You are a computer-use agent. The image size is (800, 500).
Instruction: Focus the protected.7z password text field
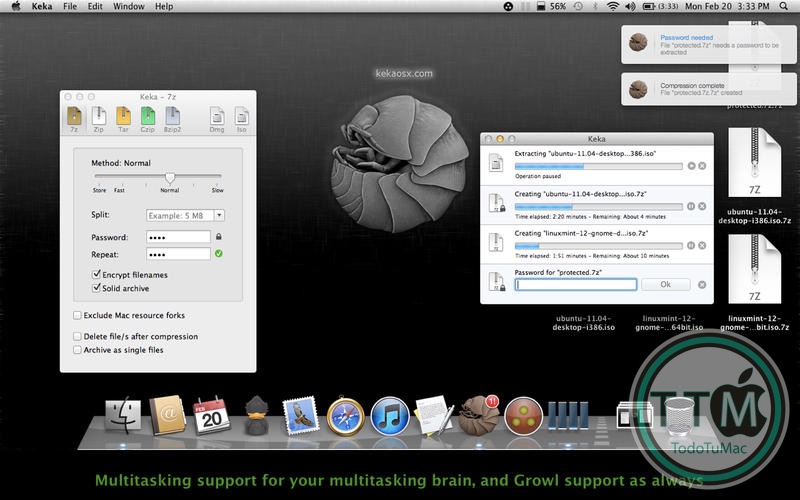[576, 285]
